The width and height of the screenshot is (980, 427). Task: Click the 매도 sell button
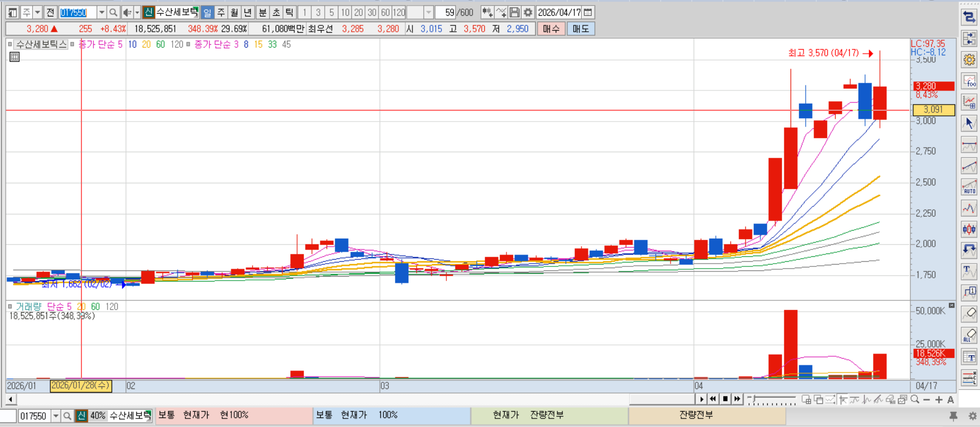[x=581, y=29]
